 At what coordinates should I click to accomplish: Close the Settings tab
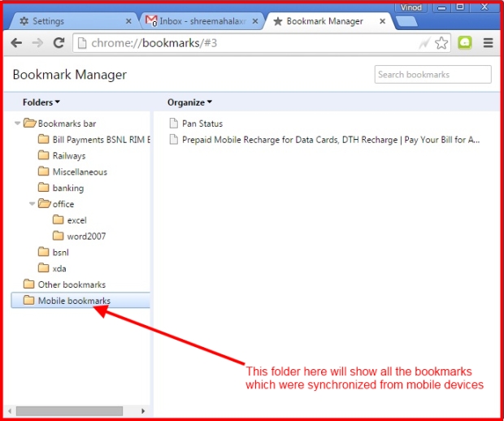click(128, 21)
